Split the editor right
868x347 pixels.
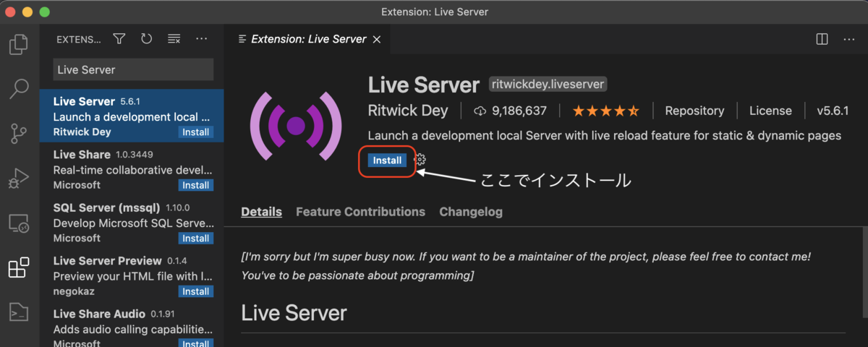point(822,39)
